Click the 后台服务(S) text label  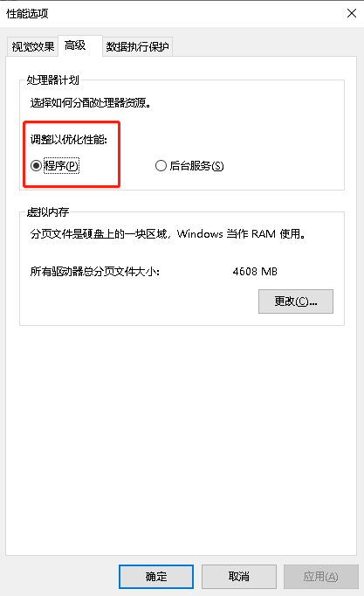tap(196, 166)
